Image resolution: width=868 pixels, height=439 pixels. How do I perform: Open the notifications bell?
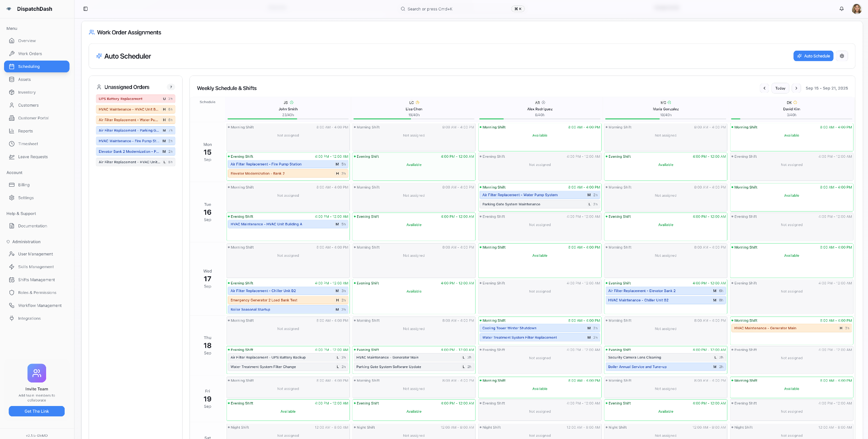coord(841,9)
